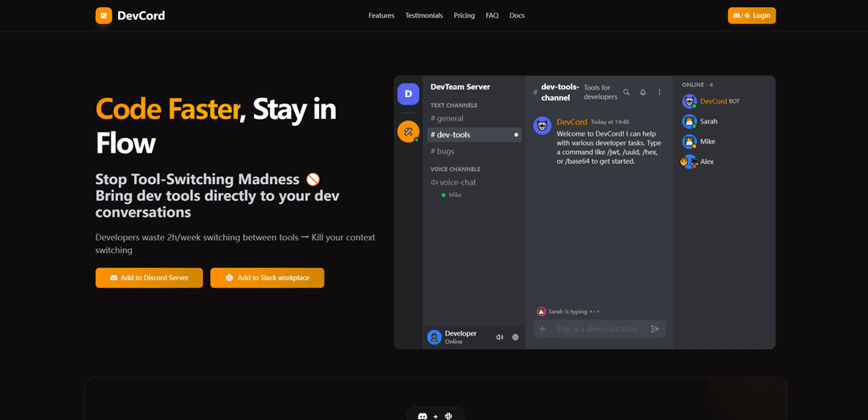Click the Today at 14:48 timestamp
Viewport: 868px width, 420px height.
pyautogui.click(x=609, y=122)
